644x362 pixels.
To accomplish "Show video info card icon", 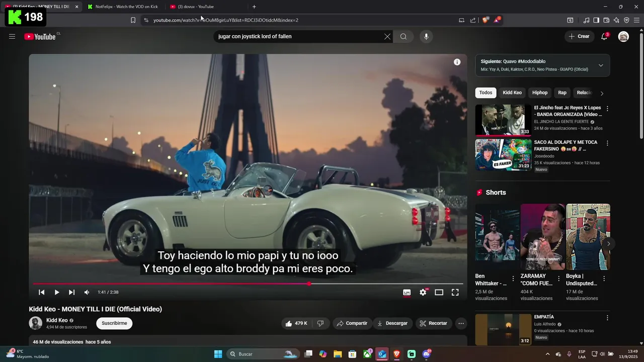I will pyautogui.click(x=457, y=62).
